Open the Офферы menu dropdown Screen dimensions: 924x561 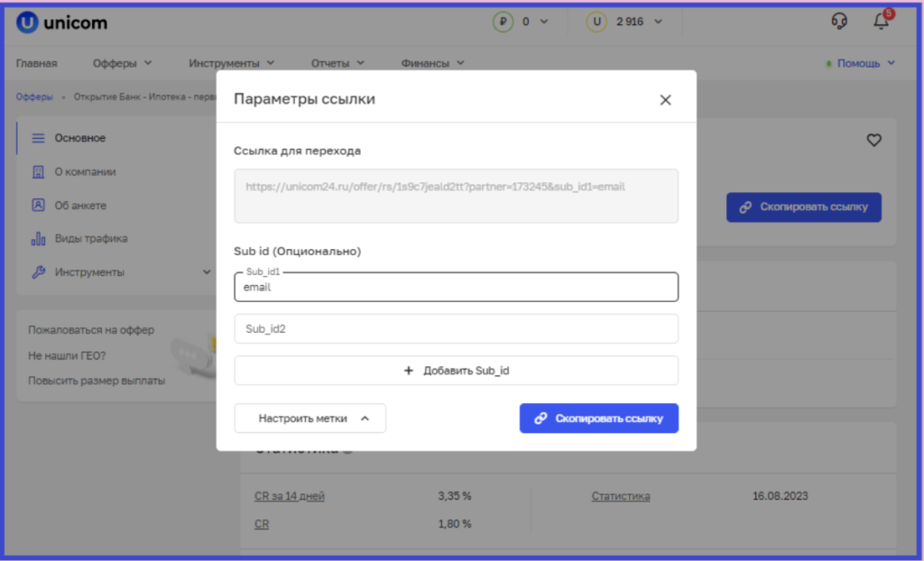pyautogui.click(x=122, y=63)
